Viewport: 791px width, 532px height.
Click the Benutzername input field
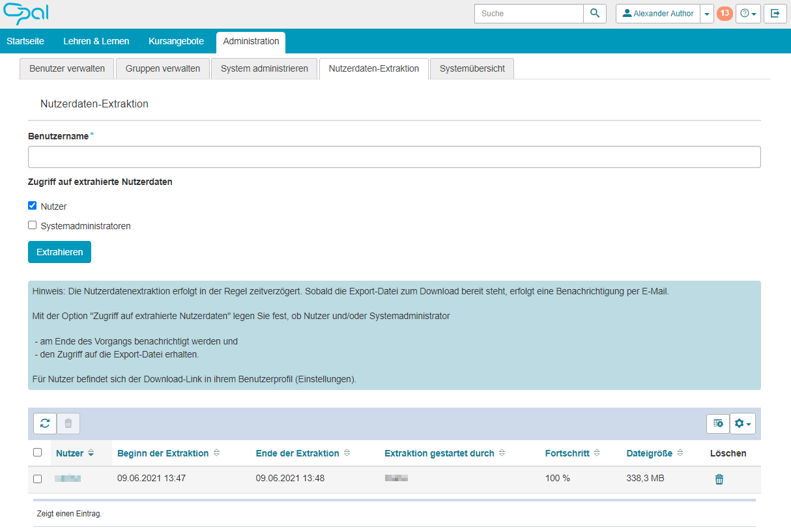394,157
